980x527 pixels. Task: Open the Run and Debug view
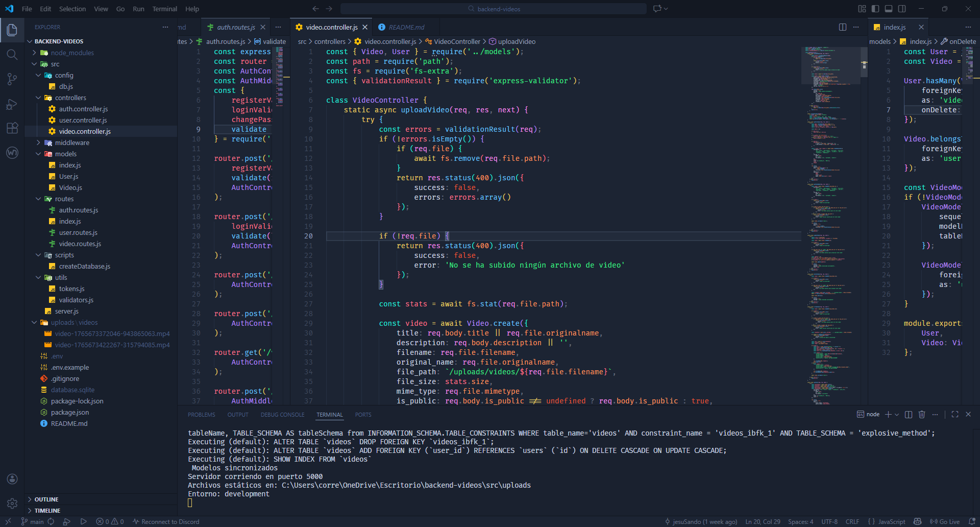pyautogui.click(x=12, y=104)
